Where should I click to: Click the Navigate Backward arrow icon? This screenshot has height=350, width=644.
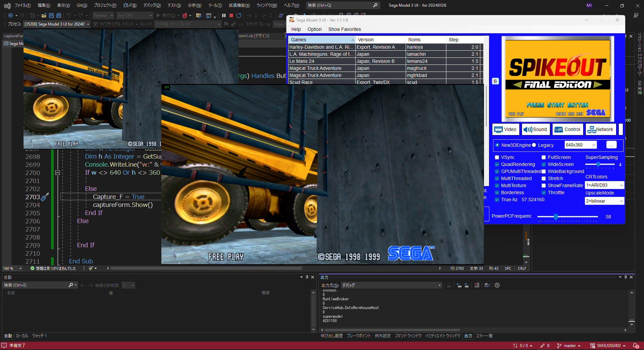[x=11, y=15]
